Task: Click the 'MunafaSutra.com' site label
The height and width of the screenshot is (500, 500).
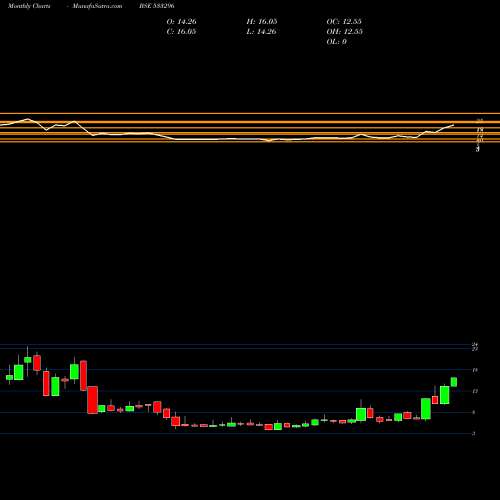Action: tap(97, 6)
